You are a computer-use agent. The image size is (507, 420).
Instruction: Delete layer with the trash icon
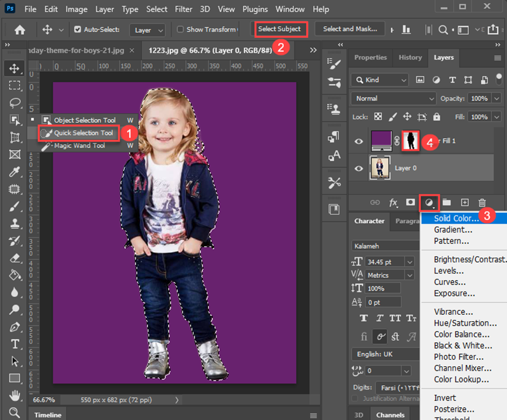coord(482,203)
